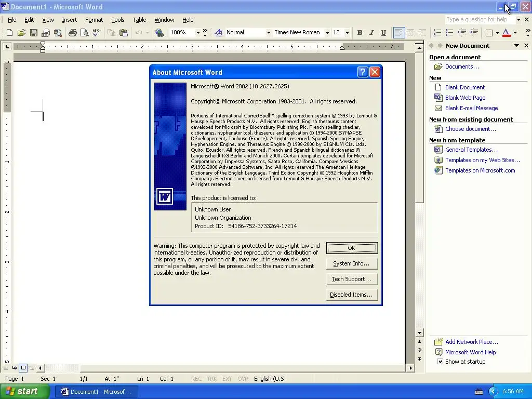
Task: Click the Insert Hyperlink globe icon
Action: [x=159, y=33]
